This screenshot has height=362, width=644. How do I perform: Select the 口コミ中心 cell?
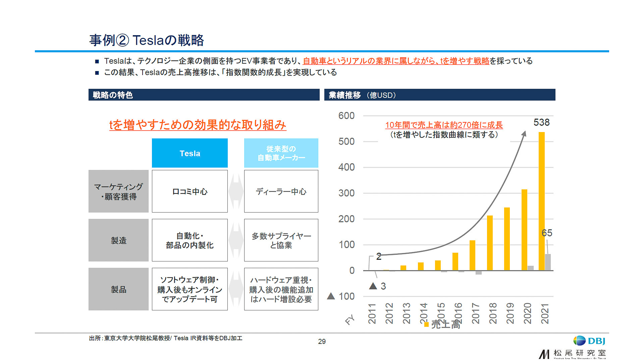190,191
